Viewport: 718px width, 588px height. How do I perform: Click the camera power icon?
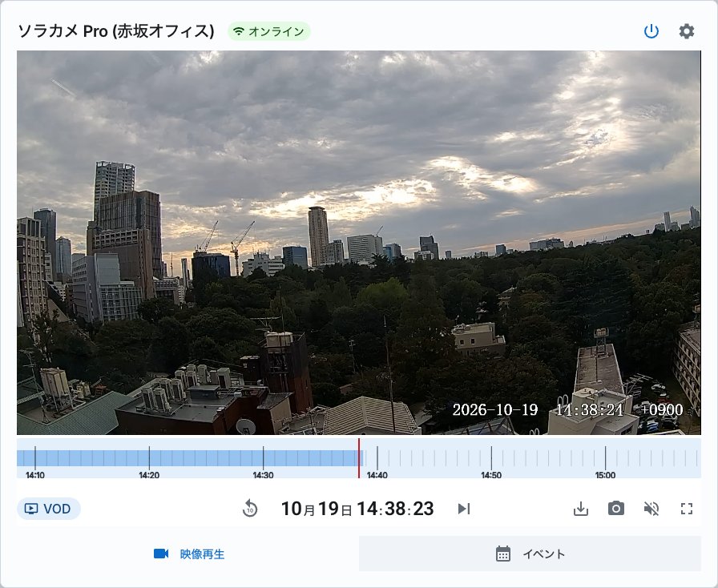tap(651, 31)
